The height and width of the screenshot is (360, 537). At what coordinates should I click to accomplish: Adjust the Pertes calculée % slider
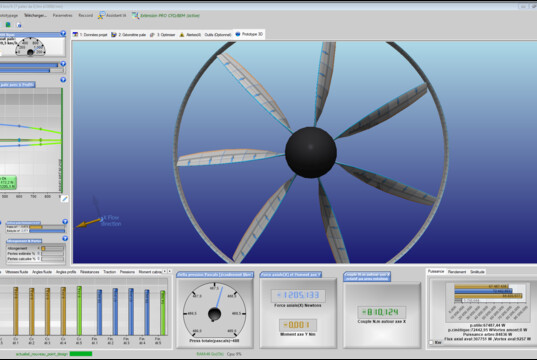52,259
